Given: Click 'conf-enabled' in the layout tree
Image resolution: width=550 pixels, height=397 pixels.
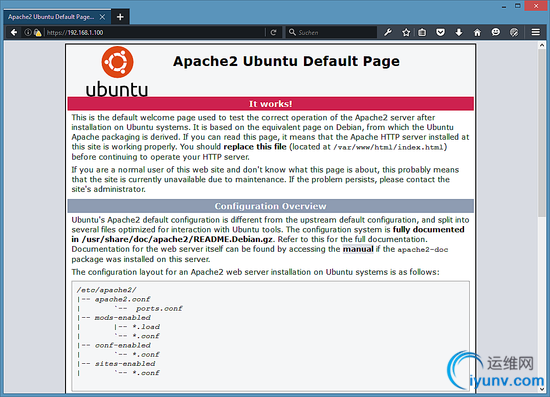Looking at the screenshot, I should [x=123, y=345].
